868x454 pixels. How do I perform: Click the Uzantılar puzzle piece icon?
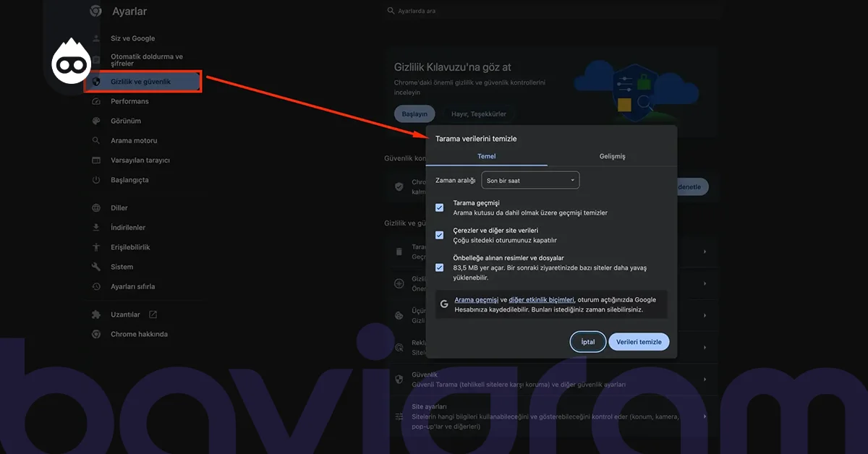95,314
